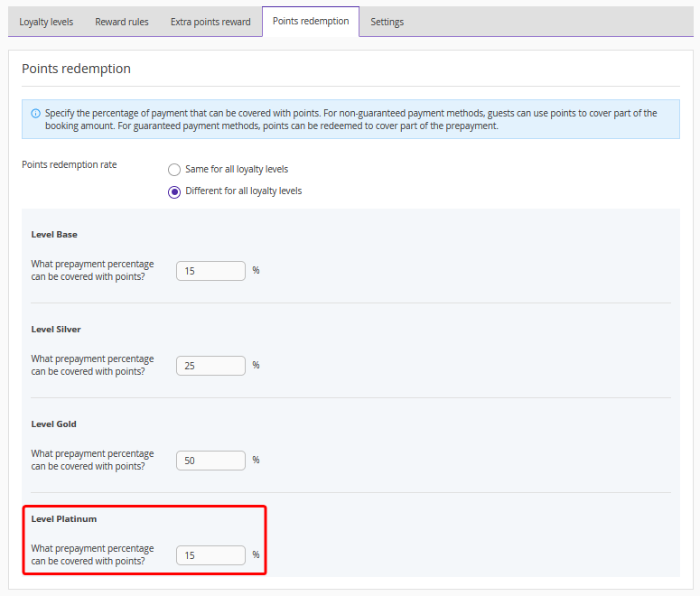The height and width of the screenshot is (596, 700).
Task: Click the "Level Silver" section heading
Action: click(x=56, y=330)
